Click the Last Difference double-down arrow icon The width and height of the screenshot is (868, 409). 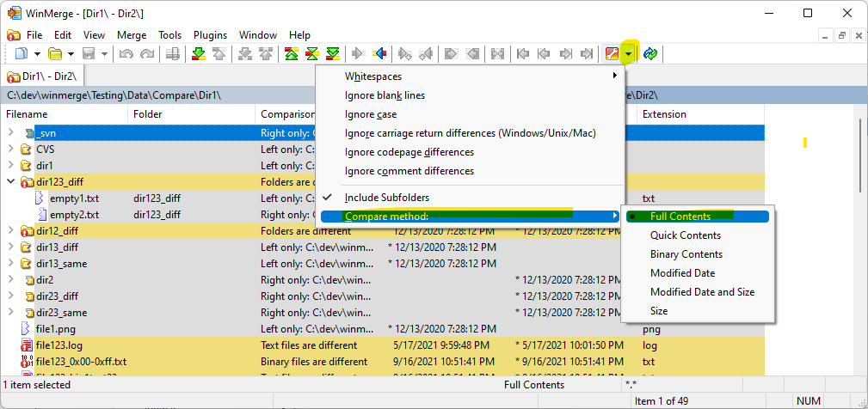(333, 53)
